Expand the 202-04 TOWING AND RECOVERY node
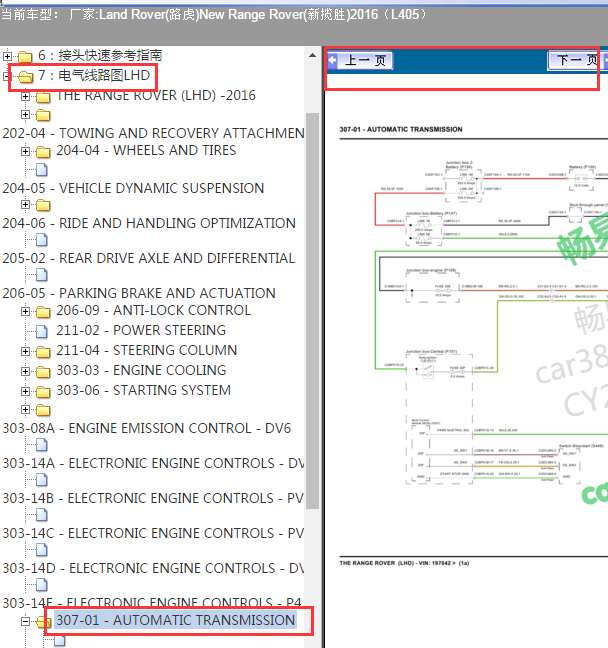Image resolution: width=608 pixels, height=648 pixels. click(x=25, y=114)
